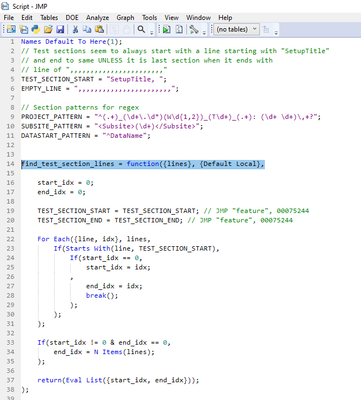Click the Run Script icon
361x400 pixels.
(167, 29)
